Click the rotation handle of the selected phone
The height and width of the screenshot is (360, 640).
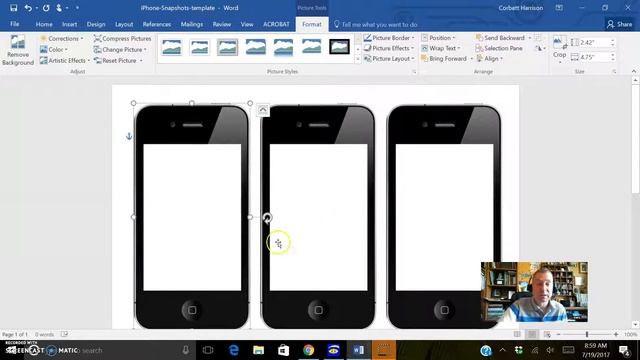(x=267, y=218)
